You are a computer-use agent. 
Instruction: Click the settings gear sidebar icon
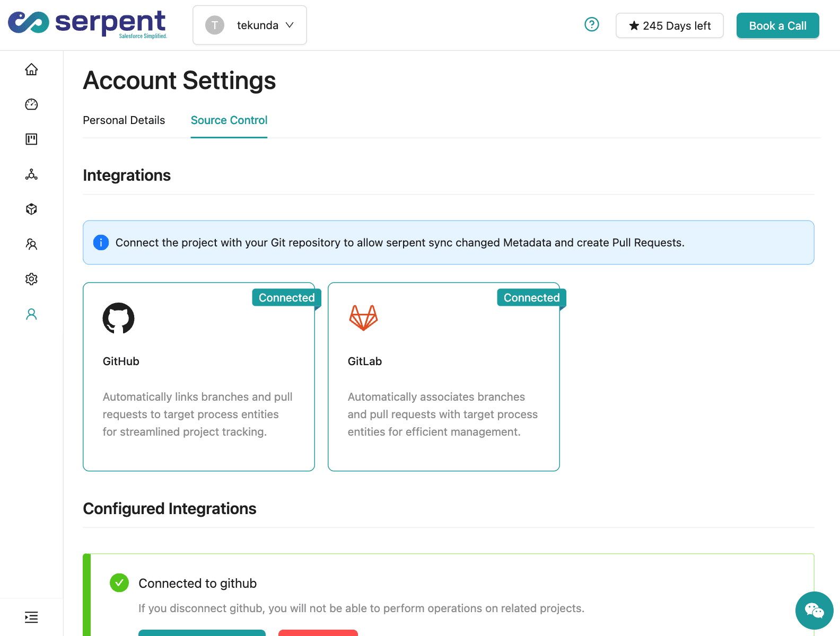[x=31, y=279]
